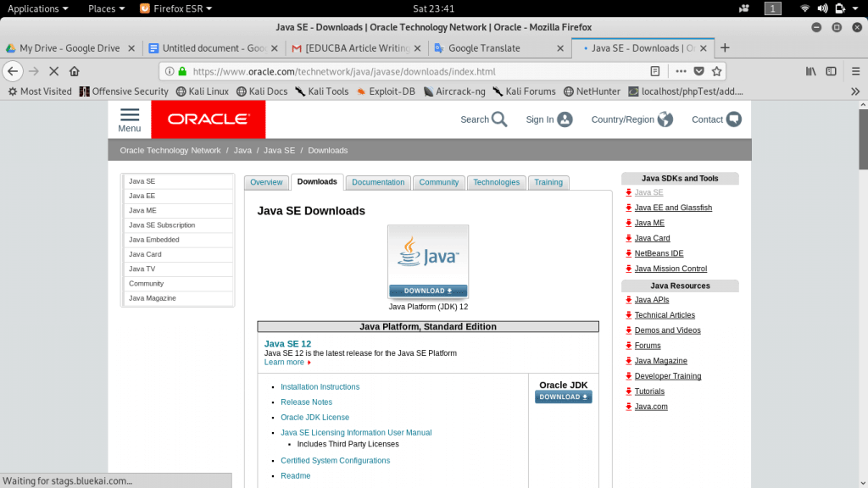This screenshot has width=868, height=488.
Task: Expand the Applications menu
Action: pos(37,8)
